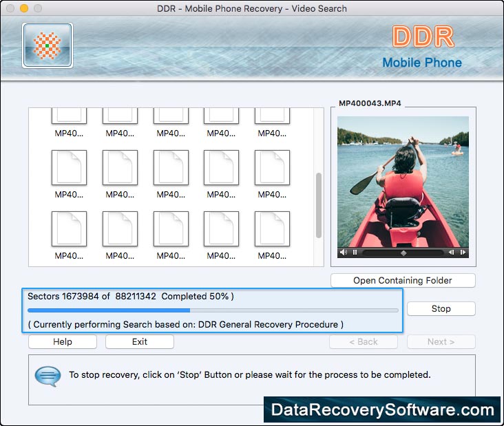This screenshot has height=426, width=504.
Task: Click the file list vertical scrollbar thumb
Action: point(319,205)
